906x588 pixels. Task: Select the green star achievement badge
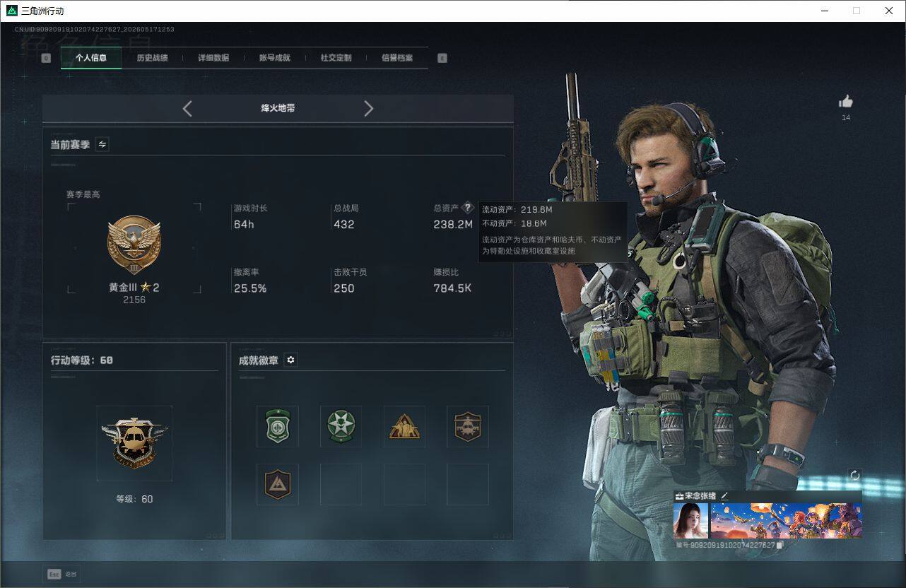pyautogui.click(x=341, y=426)
